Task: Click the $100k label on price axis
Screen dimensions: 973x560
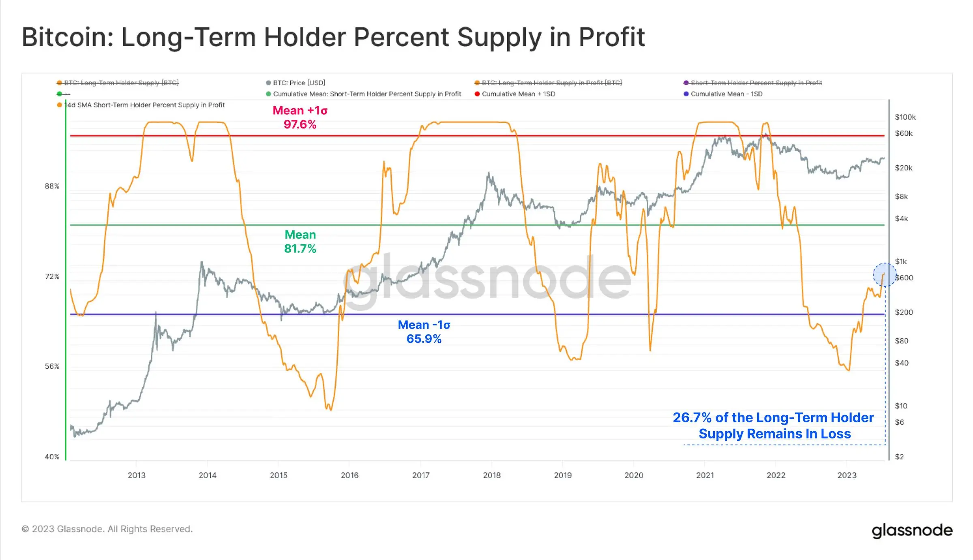Action: pos(905,117)
